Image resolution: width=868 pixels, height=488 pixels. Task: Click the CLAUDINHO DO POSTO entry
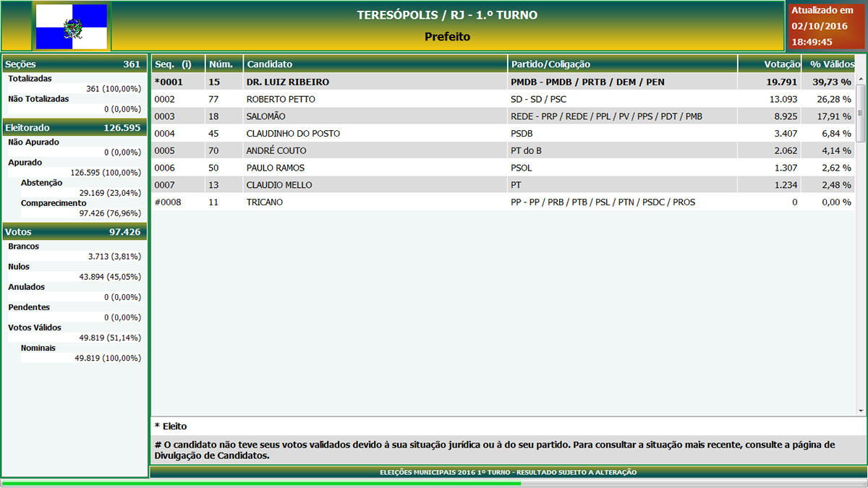click(x=293, y=134)
